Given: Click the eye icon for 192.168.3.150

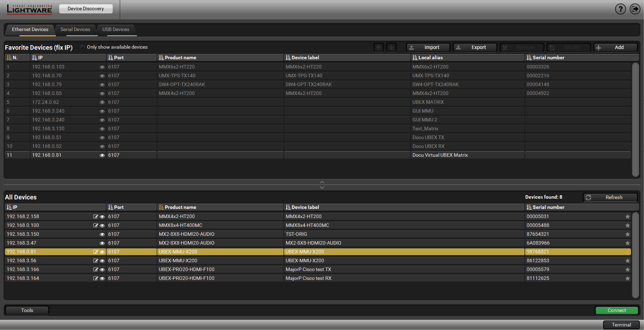Looking at the screenshot, I should (x=102, y=234).
